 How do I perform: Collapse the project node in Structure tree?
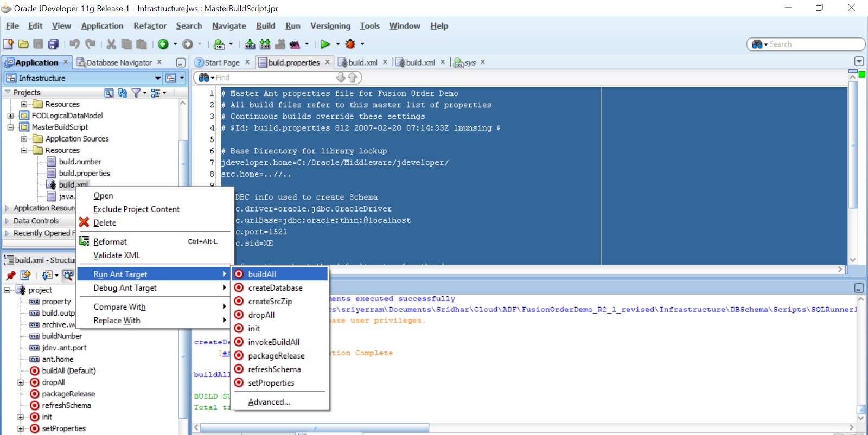click(8, 290)
